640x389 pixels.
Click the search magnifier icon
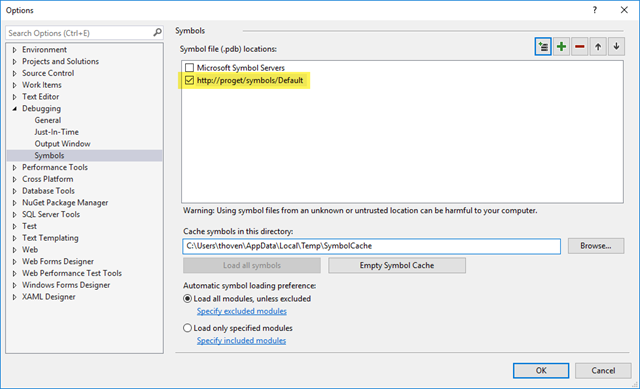[x=157, y=32]
